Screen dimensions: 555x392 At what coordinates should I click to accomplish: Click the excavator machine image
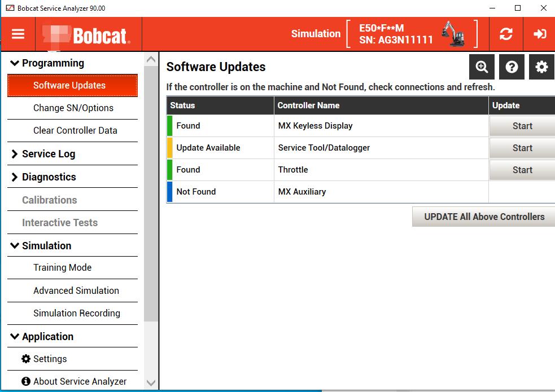tap(453, 34)
